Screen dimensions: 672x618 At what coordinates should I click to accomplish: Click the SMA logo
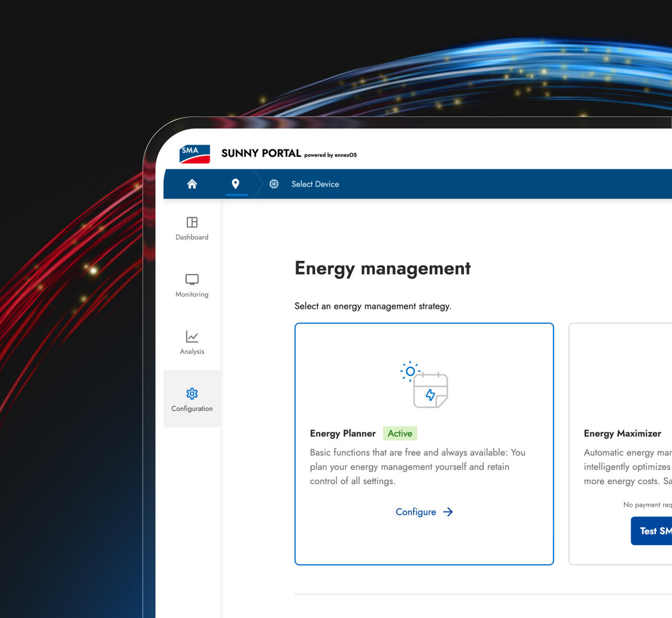[x=195, y=154]
